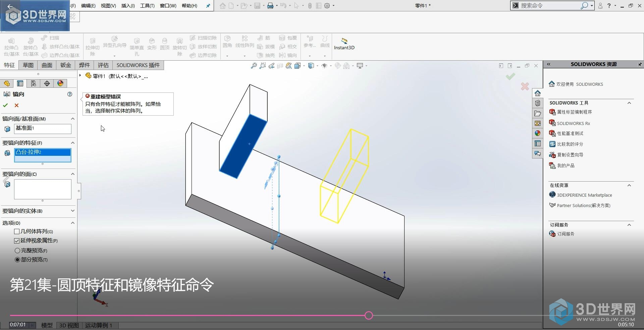This screenshot has width=644, height=330.
Task: Collapse the 镜向面/基准面 section
Action: tap(72, 119)
